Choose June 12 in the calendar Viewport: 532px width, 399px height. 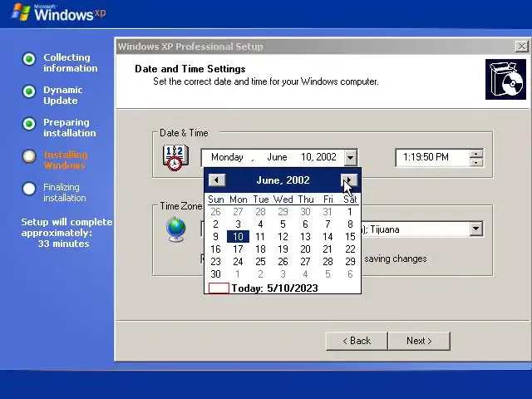pos(283,236)
